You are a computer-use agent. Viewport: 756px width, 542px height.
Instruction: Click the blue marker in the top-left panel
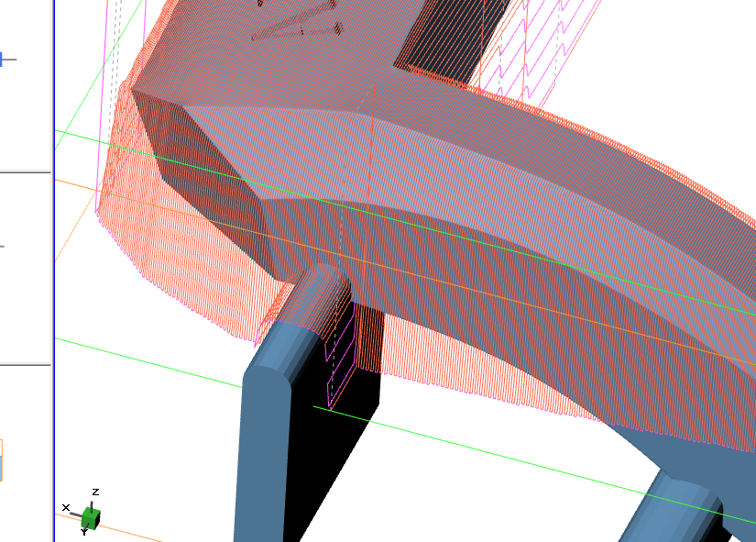(x=5, y=60)
